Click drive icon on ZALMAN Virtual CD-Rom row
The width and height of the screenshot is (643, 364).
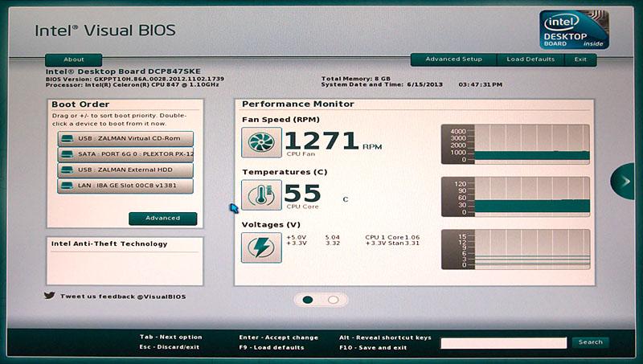pyautogui.click(x=68, y=138)
